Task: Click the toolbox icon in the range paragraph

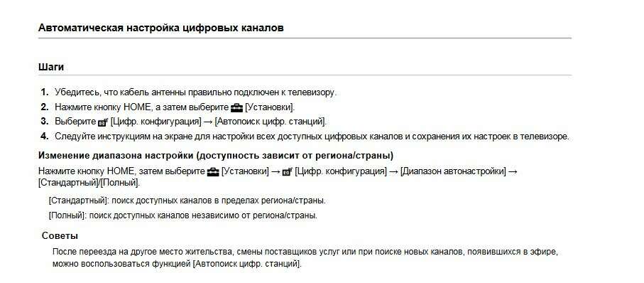Action: coord(213,171)
